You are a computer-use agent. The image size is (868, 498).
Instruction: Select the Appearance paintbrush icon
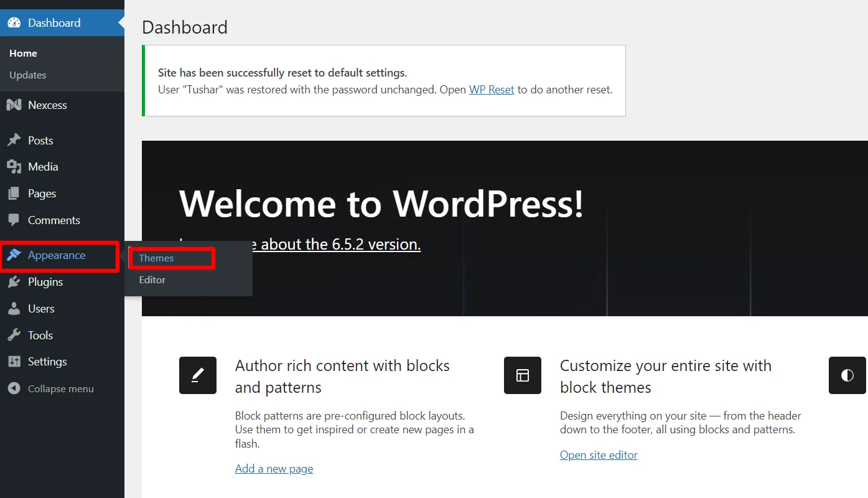coord(14,255)
